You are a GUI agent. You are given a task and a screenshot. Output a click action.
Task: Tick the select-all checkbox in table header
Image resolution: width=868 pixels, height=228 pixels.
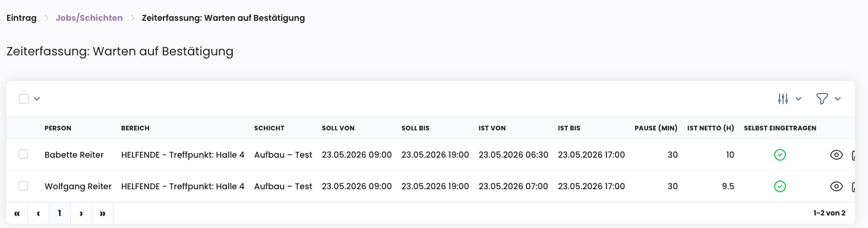[24, 99]
